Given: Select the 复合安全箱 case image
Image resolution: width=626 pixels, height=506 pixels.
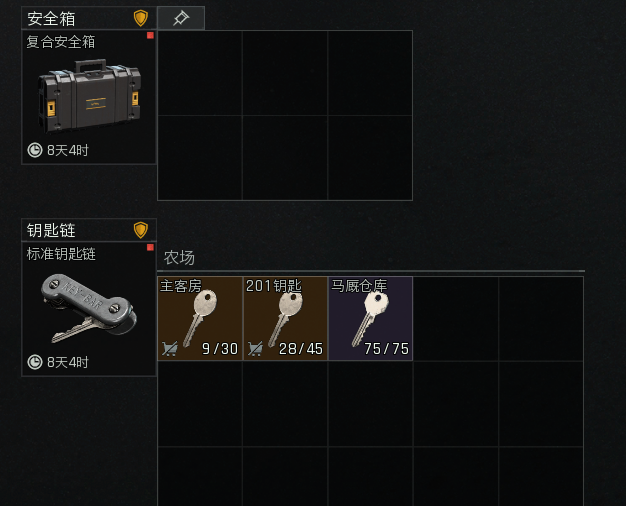Looking at the screenshot, I should [x=89, y=96].
